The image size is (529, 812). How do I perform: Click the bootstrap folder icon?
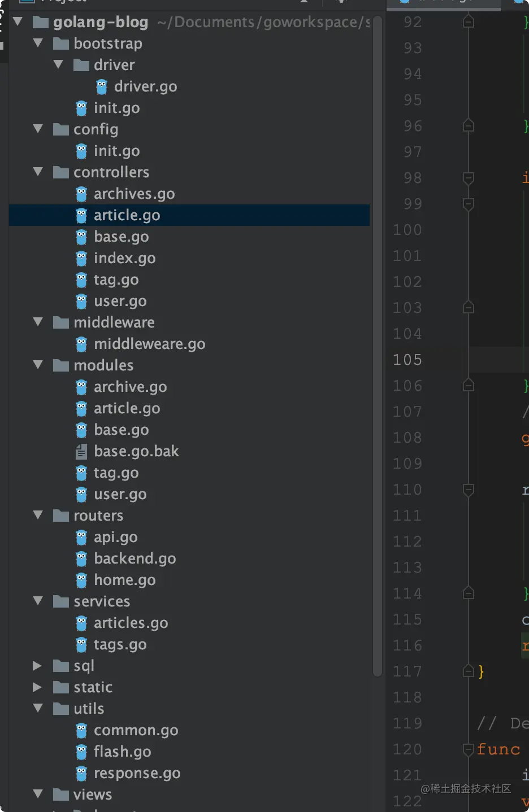(x=61, y=43)
